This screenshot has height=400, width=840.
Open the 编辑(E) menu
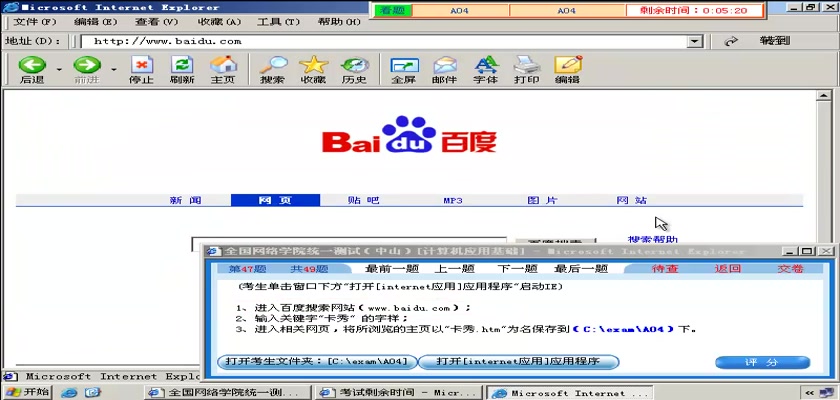pyautogui.click(x=95, y=22)
